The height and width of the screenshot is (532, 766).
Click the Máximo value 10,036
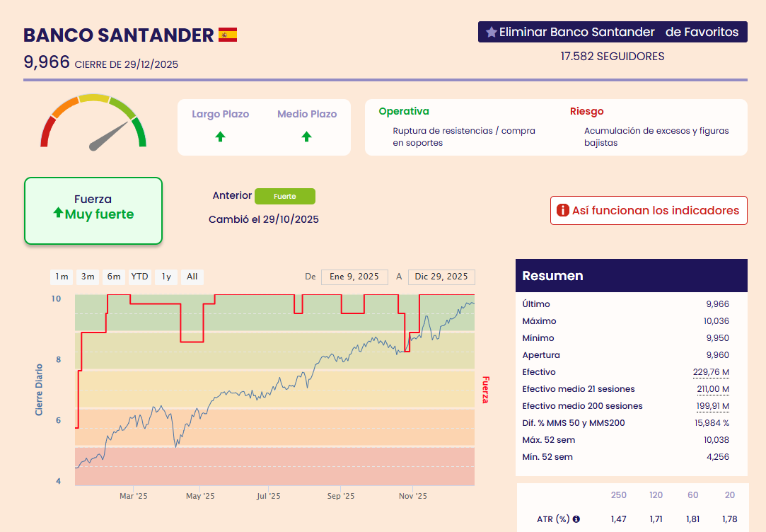click(716, 321)
